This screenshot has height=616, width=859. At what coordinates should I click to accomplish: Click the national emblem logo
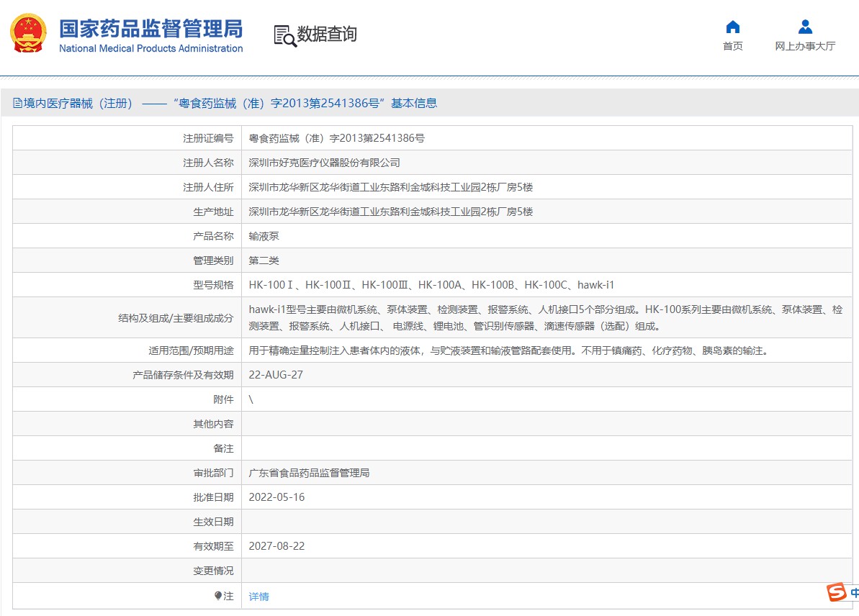[x=28, y=33]
